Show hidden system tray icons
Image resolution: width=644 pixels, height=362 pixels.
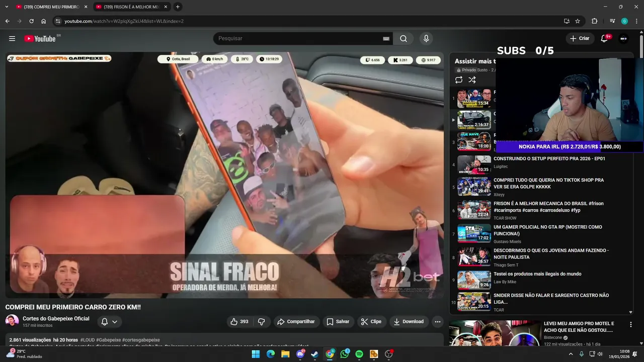571,354
